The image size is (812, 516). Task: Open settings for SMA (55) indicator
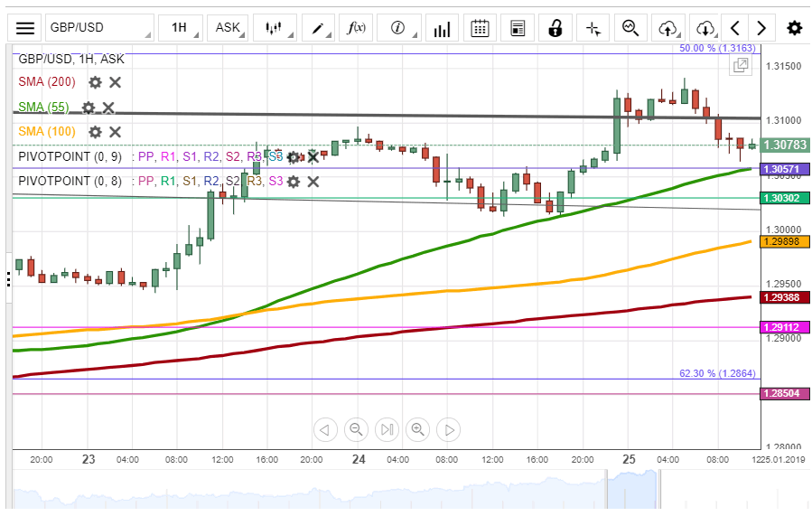(89, 108)
